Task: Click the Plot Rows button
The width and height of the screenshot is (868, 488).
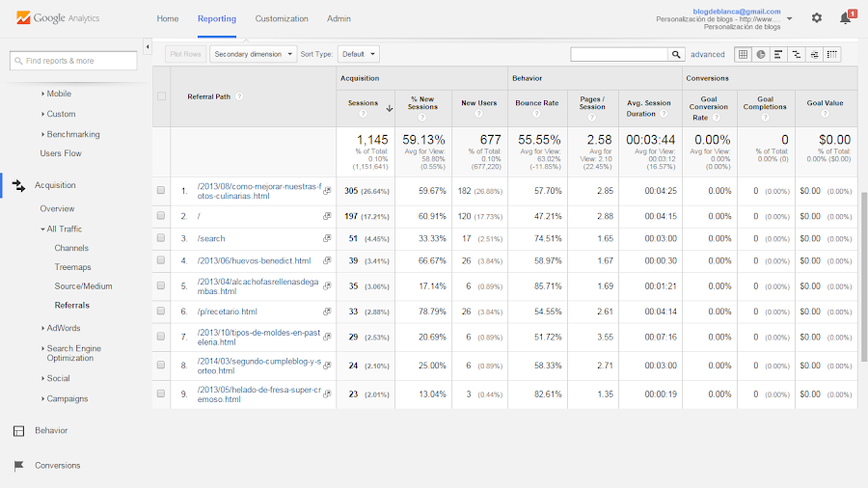Action: 185,54
